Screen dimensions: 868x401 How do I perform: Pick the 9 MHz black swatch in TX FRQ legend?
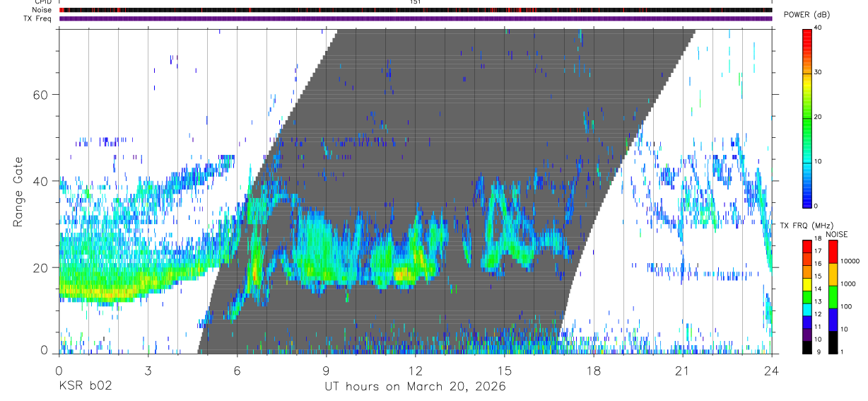coord(807,348)
